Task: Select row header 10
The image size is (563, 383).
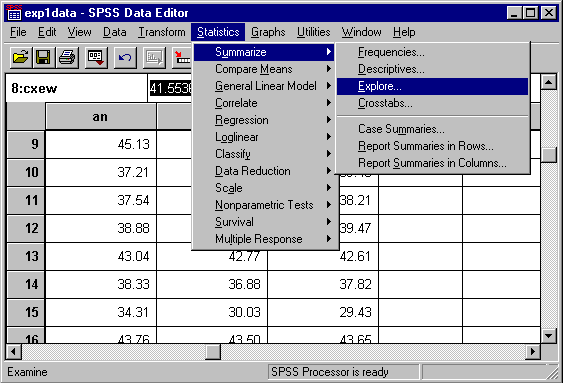Action: pos(26,172)
